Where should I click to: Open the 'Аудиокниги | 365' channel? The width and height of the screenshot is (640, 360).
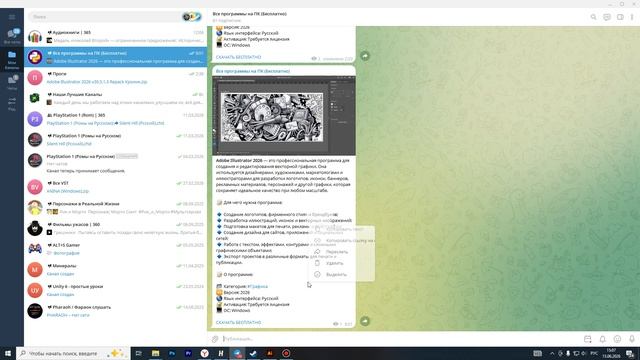point(116,36)
